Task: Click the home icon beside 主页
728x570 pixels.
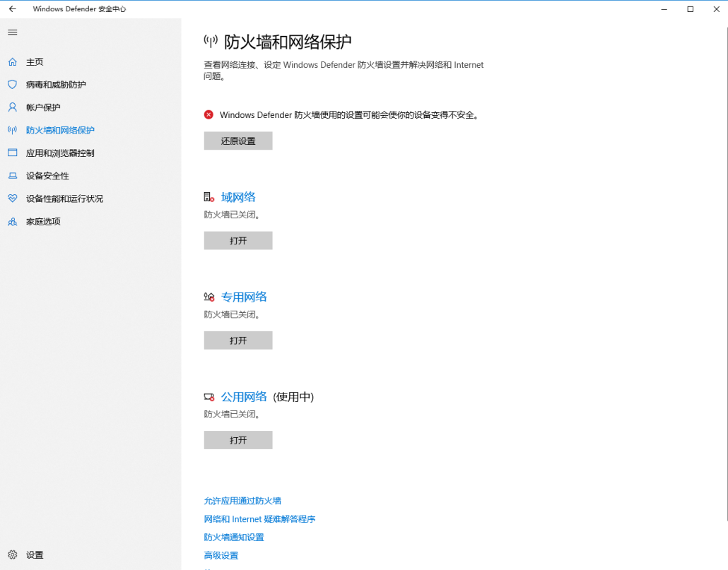Action: (x=13, y=61)
